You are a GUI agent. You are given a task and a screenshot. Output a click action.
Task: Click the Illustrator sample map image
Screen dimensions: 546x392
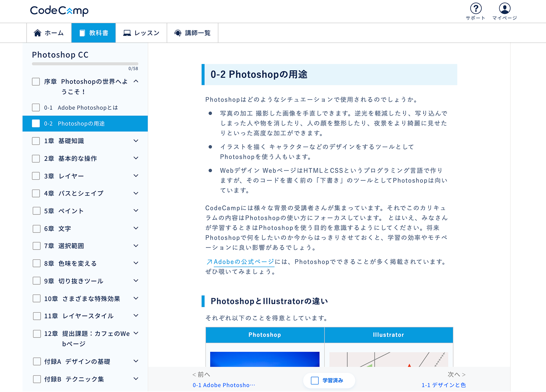point(389,359)
